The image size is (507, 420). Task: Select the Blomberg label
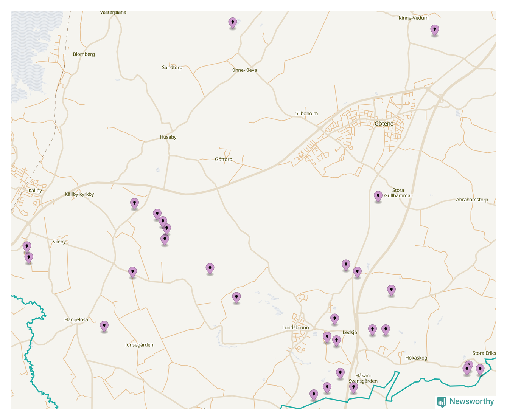(x=84, y=54)
